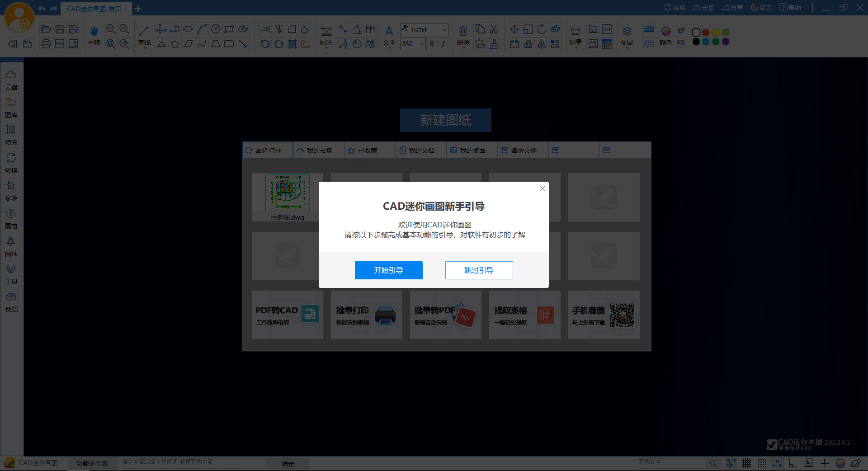Screen dimensions: 868x471
Task: Open the hztxt font dropdown
Action: (x=444, y=30)
